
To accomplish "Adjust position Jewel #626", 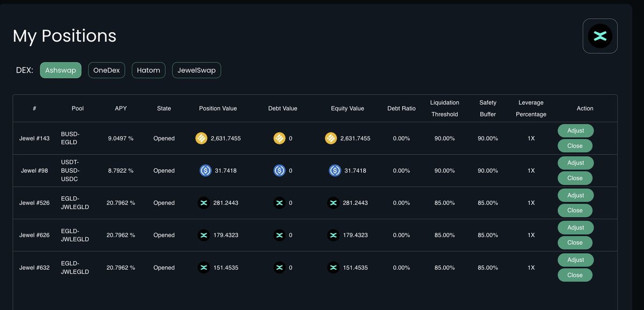I will (x=575, y=227).
